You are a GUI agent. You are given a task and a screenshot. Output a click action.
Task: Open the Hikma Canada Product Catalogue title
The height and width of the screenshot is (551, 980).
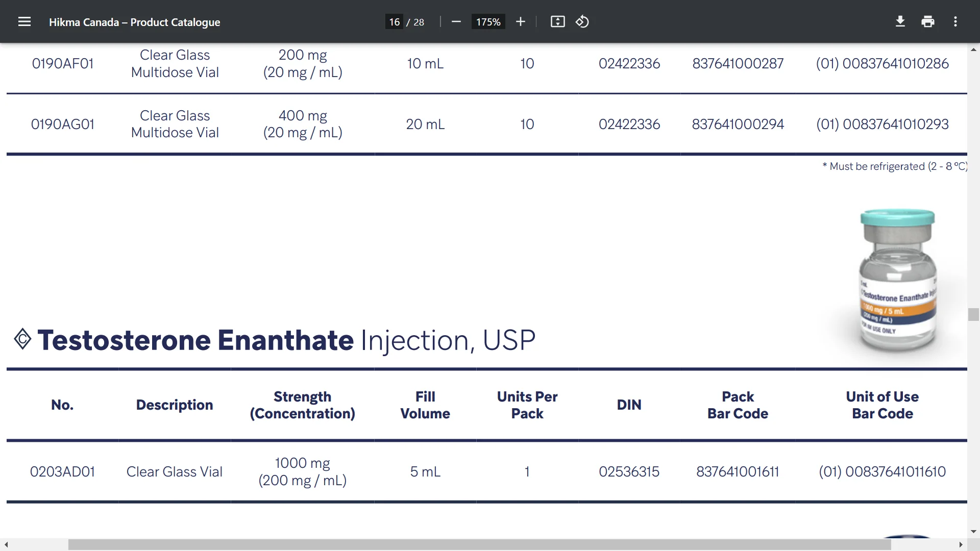[135, 22]
